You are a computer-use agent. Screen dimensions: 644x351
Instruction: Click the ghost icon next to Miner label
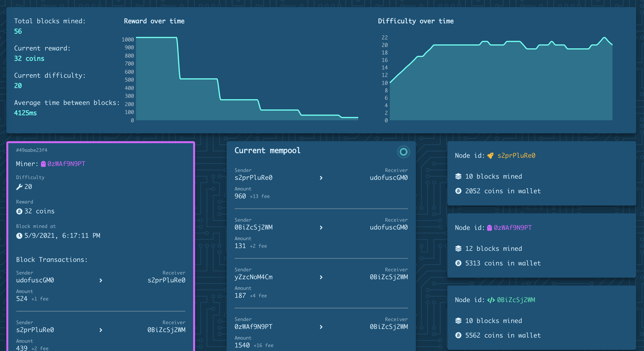43,164
